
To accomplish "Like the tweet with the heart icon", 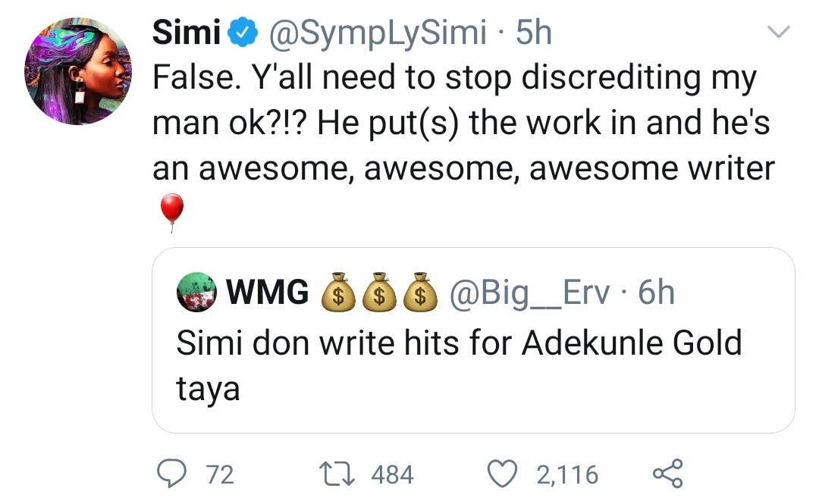I will point(500,474).
